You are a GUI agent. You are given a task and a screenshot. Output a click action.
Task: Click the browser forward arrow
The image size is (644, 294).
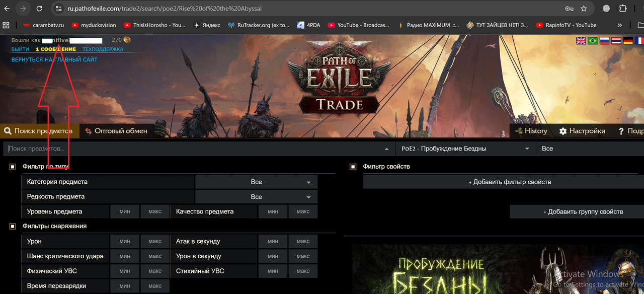(23, 9)
